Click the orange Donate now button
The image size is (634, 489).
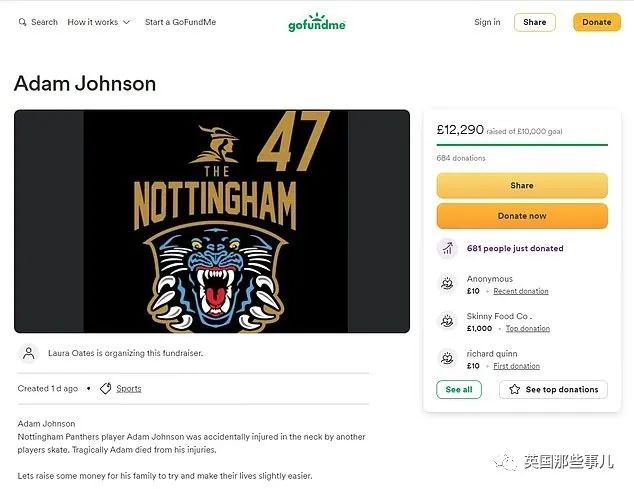click(x=522, y=216)
